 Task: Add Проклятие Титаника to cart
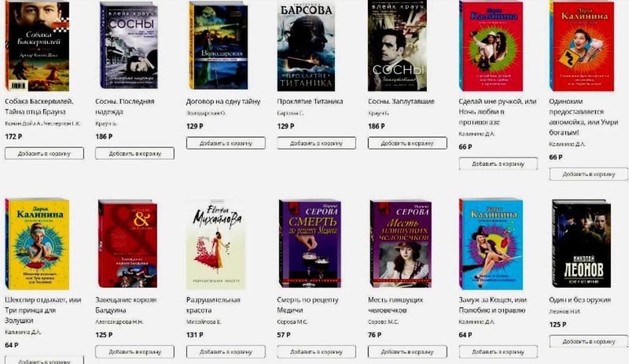(x=316, y=143)
